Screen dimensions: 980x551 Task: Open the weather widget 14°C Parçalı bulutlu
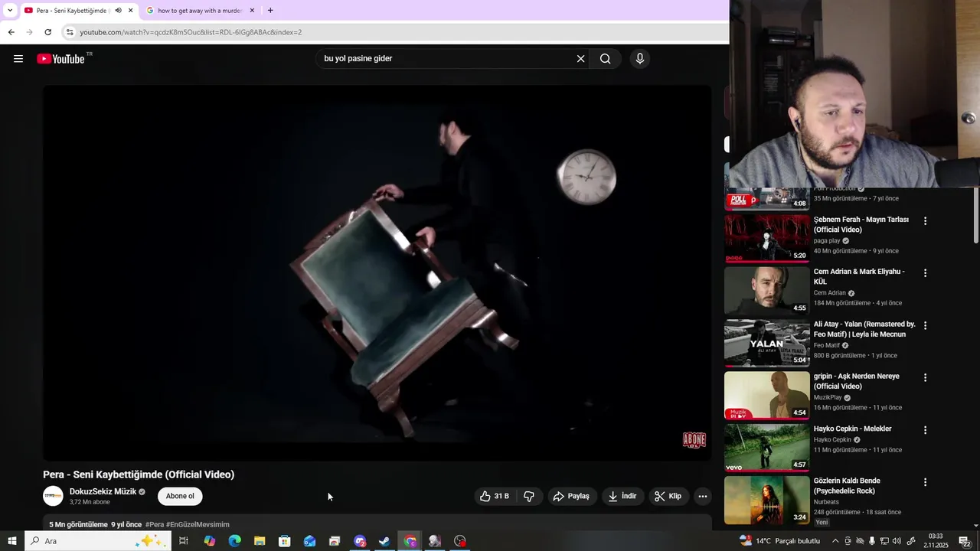[779, 541]
